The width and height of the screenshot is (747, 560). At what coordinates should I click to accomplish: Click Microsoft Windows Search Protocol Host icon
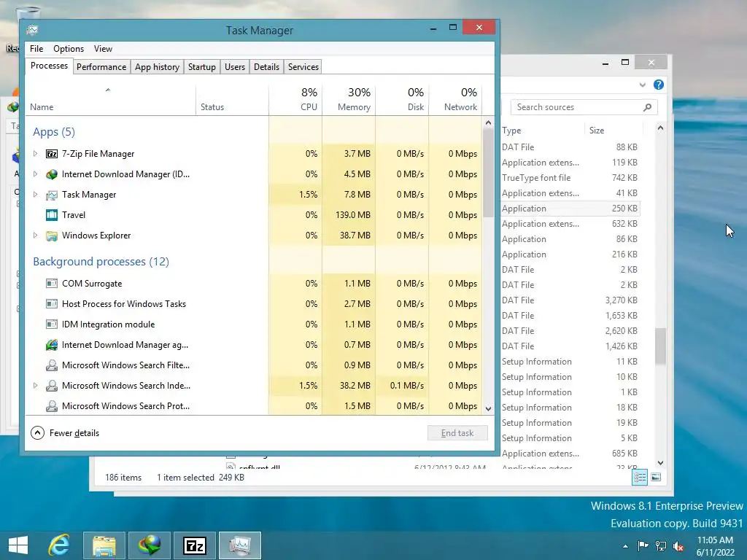(x=52, y=406)
